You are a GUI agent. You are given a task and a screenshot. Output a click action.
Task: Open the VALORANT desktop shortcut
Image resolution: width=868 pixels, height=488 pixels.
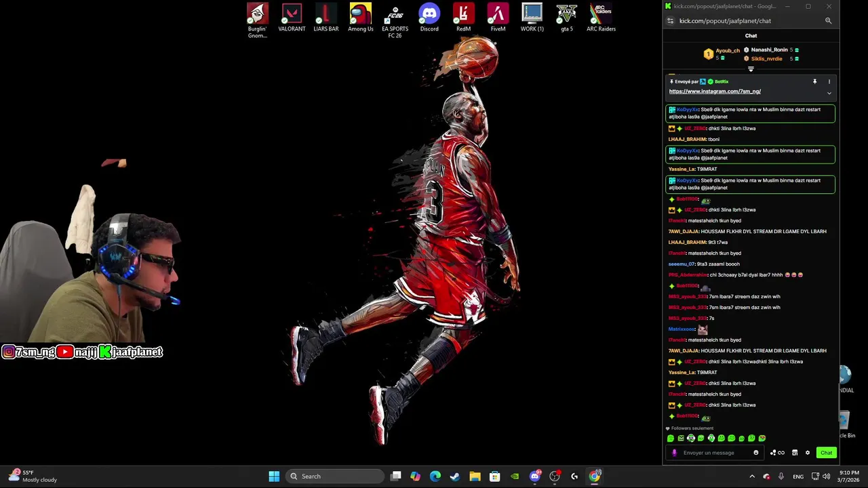pos(292,18)
